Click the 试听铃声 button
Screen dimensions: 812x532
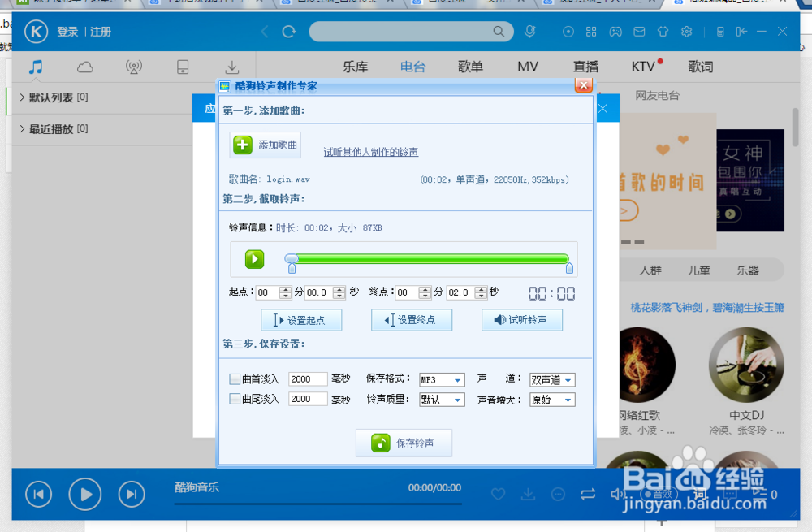(x=521, y=320)
